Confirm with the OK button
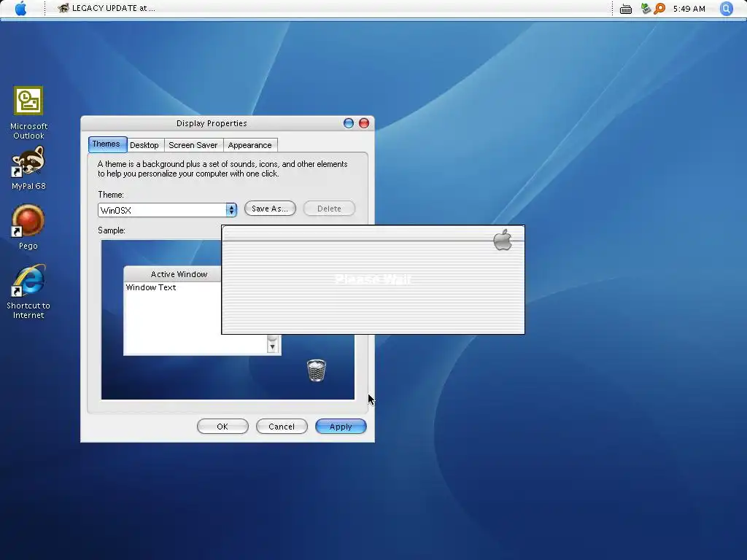The width and height of the screenshot is (747, 560). click(x=222, y=426)
